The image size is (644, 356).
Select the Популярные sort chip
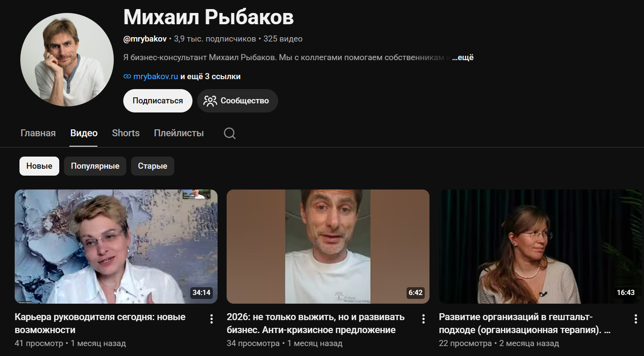tap(95, 166)
